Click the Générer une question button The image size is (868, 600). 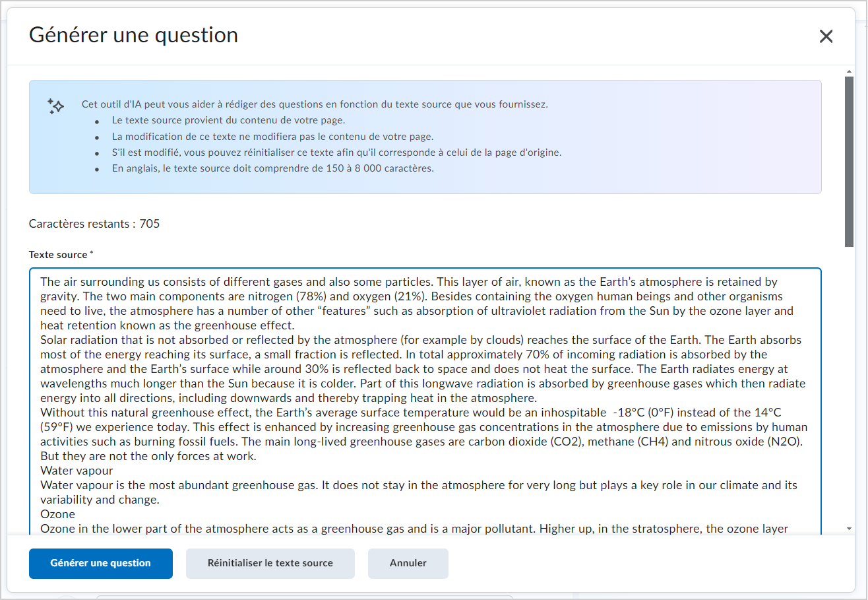101,563
